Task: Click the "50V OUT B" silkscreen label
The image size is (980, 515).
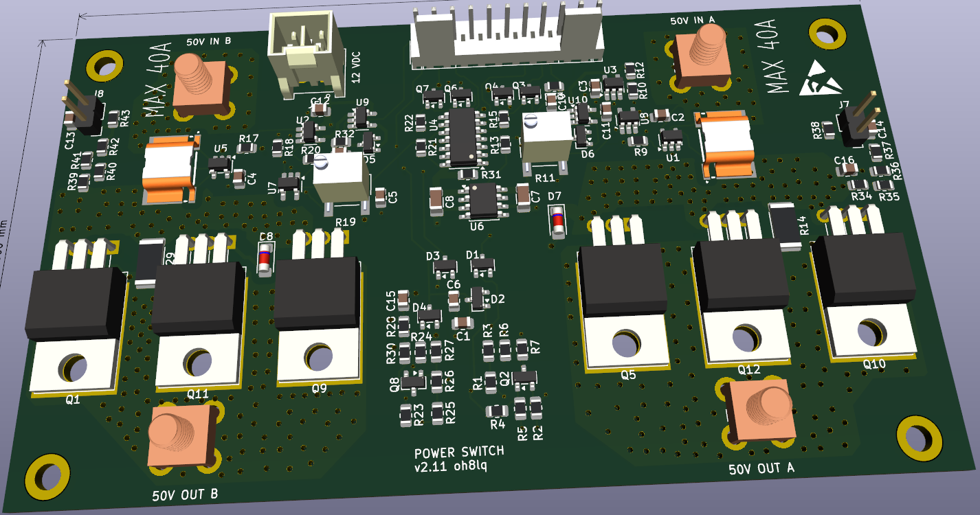Action: point(185,494)
